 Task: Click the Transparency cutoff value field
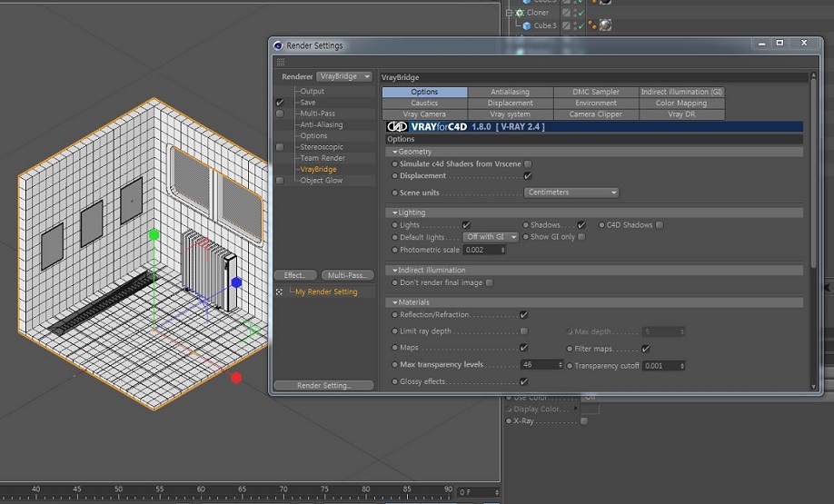click(663, 366)
